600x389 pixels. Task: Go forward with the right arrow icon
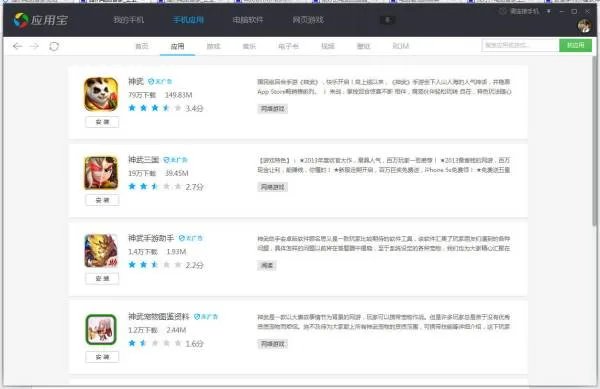click(34, 46)
